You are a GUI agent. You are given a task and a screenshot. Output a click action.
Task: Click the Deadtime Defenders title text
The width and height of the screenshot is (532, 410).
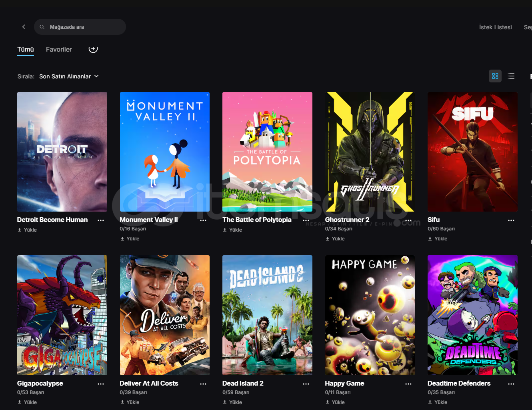tap(459, 383)
